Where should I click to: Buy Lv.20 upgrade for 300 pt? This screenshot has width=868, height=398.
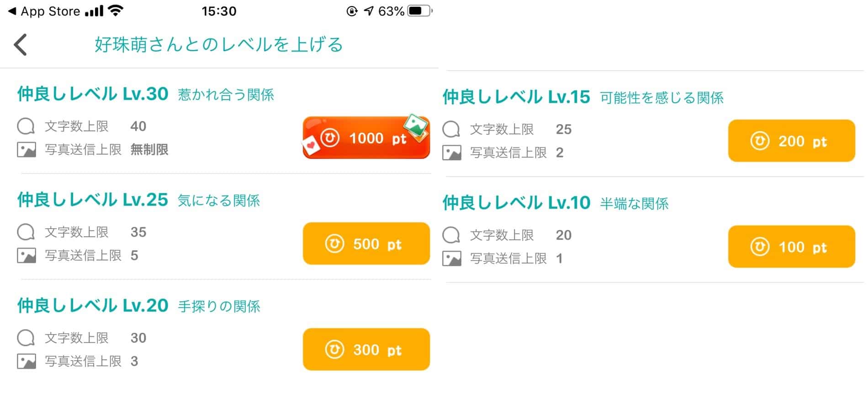(x=366, y=349)
